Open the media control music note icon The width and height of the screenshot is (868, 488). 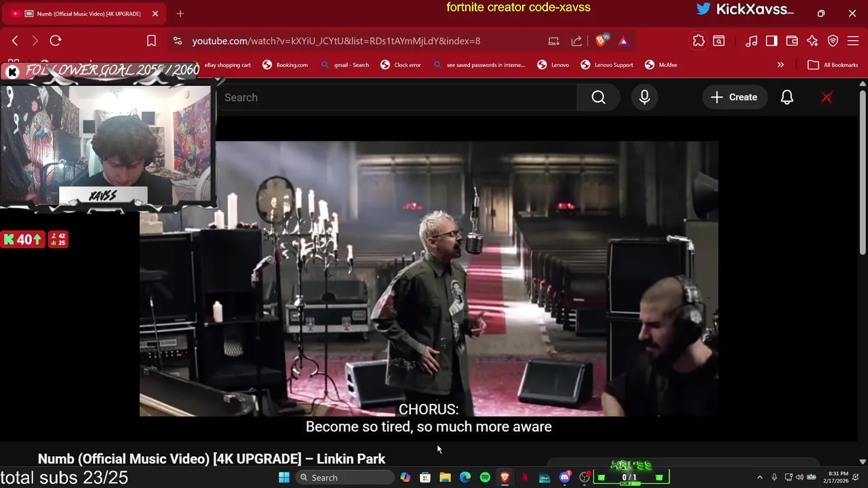[x=751, y=41]
